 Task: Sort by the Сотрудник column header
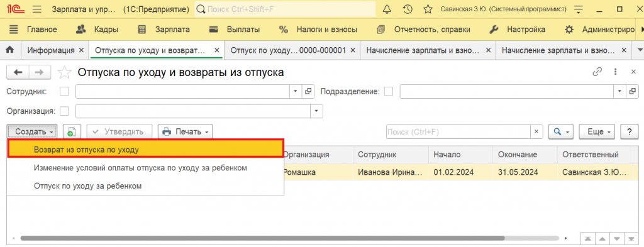(391, 155)
